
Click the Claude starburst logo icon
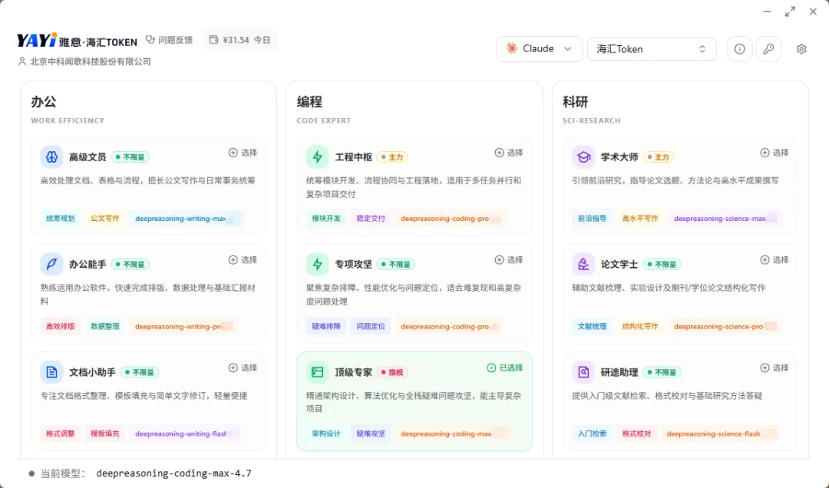click(511, 48)
